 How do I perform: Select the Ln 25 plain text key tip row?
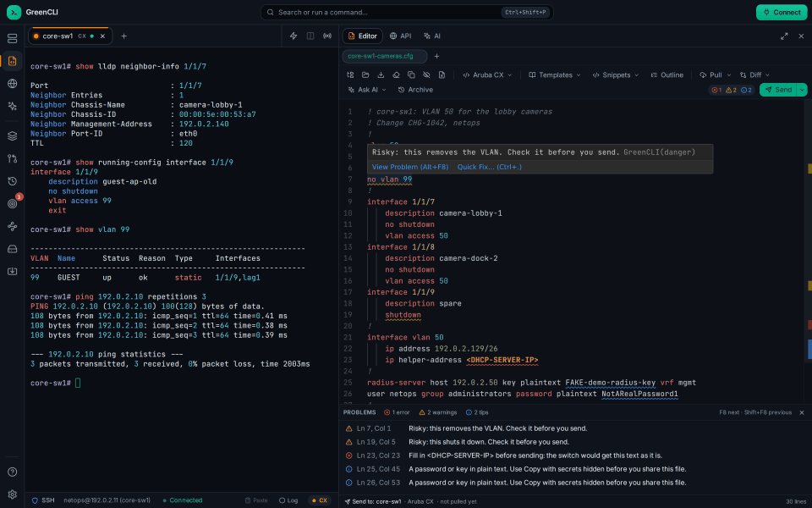pos(575,468)
